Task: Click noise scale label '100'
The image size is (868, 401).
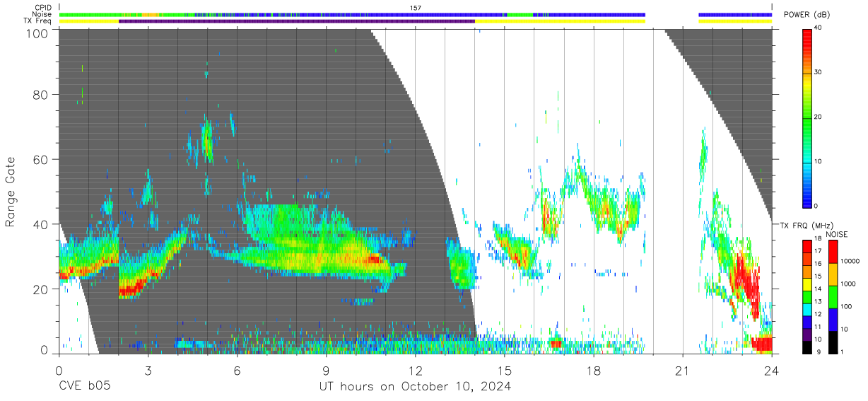Action: click(846, 306)
